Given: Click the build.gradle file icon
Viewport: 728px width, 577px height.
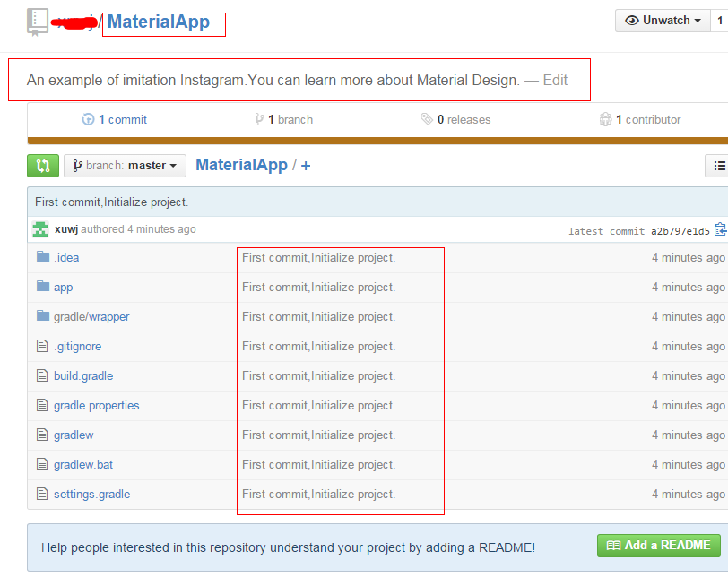Looking at the screenshot, I should 42,375.
